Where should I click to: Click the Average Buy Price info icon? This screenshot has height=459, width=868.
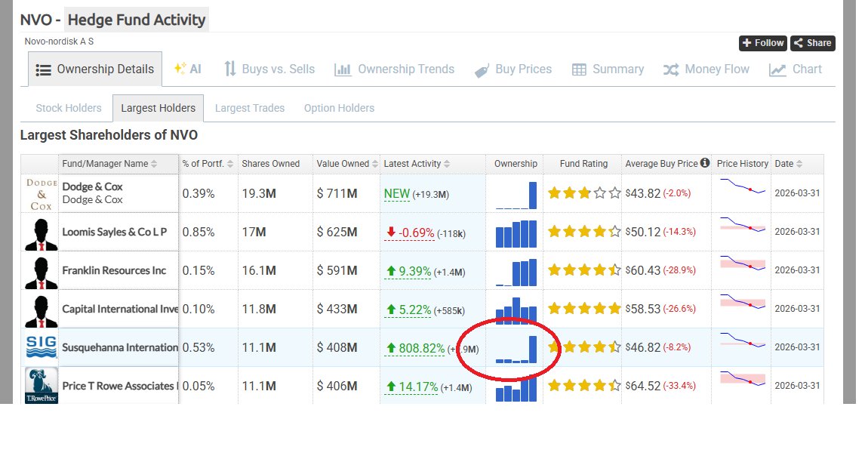705,163
